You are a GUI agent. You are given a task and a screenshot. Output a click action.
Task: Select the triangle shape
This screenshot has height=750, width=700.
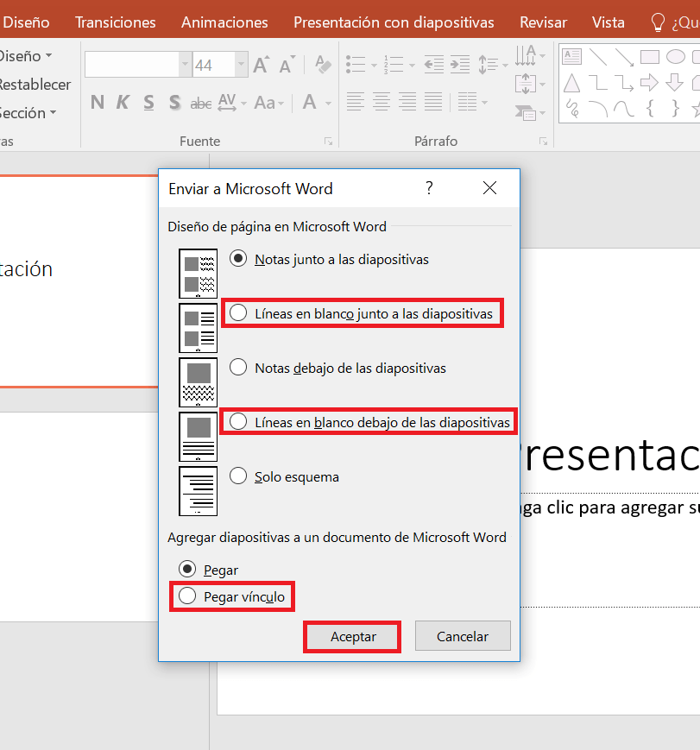coord(571,83)
